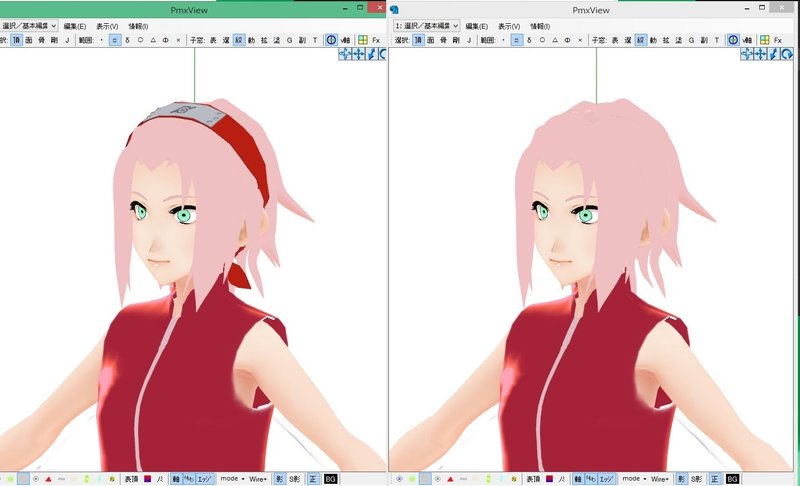Image resolution: width=800 pixels, height=486 pixels.
Task: Choose rectangle range selection in right window
Action: pos(517,40)
